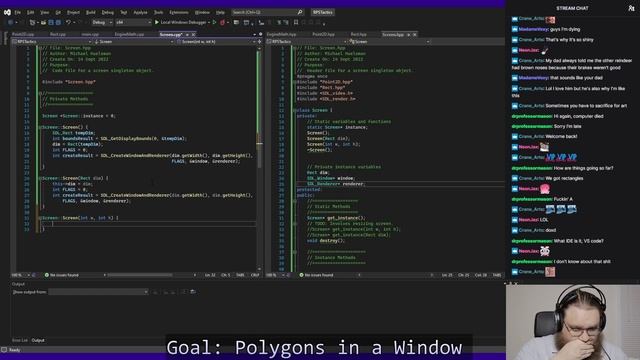
Task: Click left pane tab settings gear icon
Action: [x=260, y=35]
